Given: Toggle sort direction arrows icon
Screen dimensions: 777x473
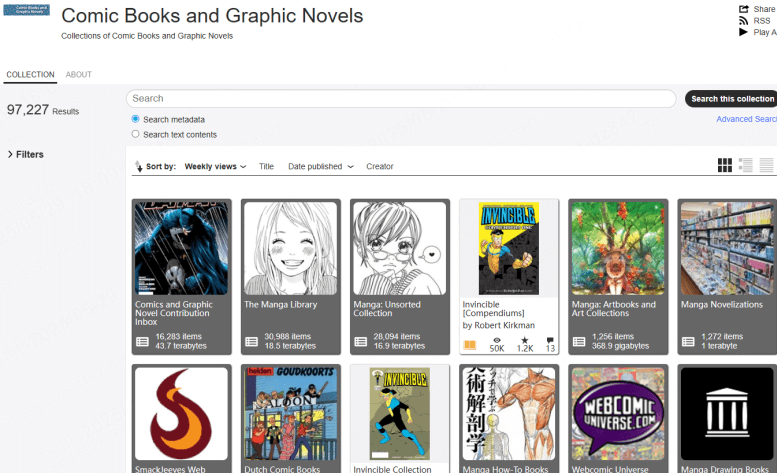Looking at the screenshot, I should coord(138,166).
